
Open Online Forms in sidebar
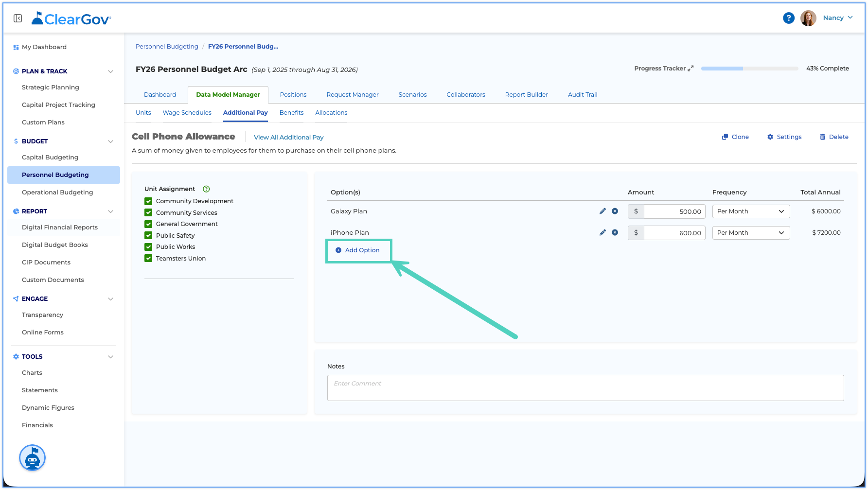tap(43, 332)
